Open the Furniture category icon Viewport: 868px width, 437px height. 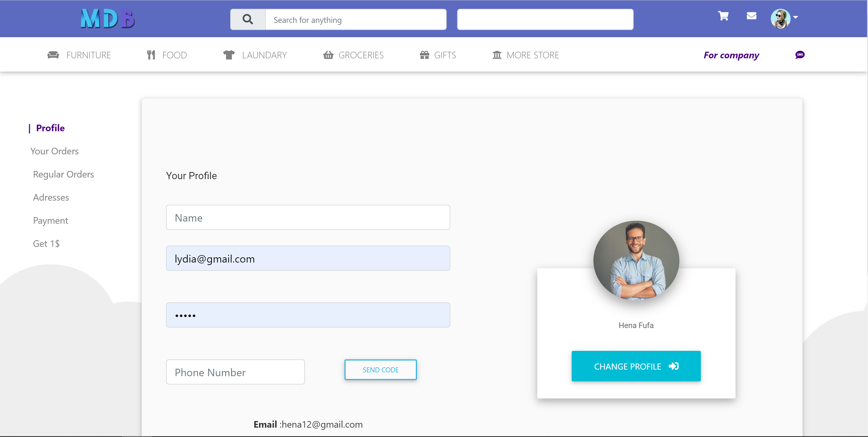[x=53, y=54]
